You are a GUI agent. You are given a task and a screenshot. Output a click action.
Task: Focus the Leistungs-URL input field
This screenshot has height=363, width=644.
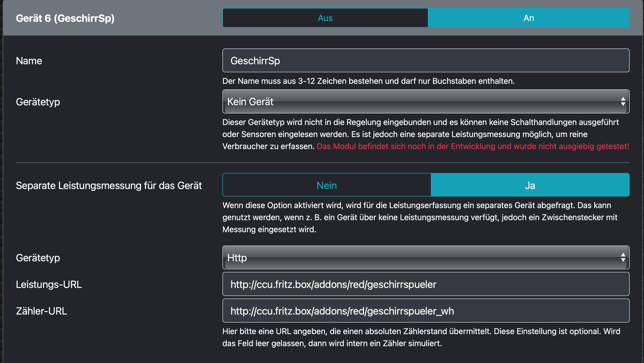(426, 284)
